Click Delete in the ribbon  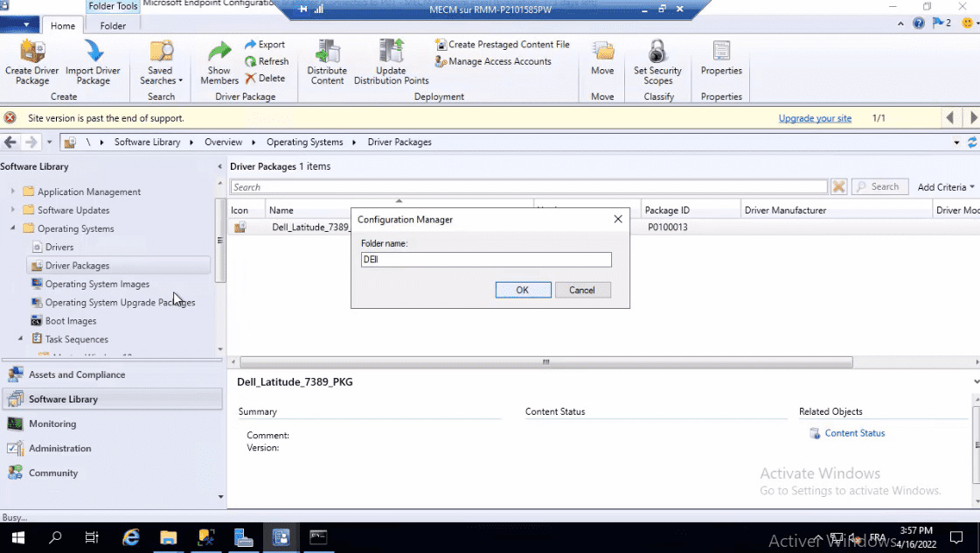265,78
